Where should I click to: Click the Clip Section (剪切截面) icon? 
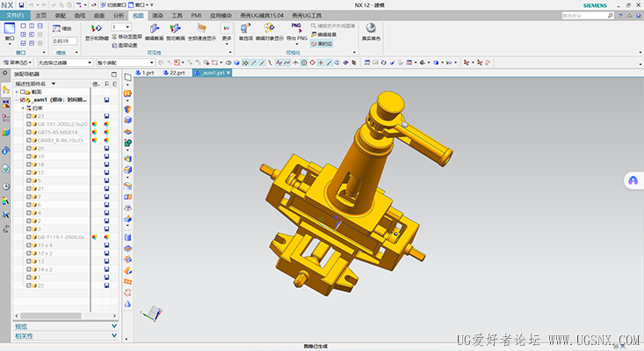coord(176,28)
